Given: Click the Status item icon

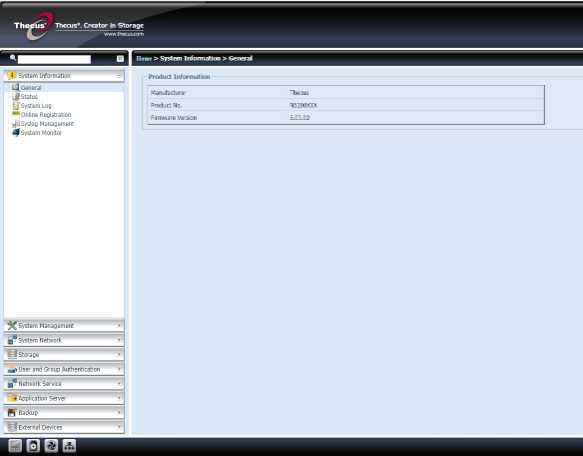Looking at the screenshot, I should (16, 97).
